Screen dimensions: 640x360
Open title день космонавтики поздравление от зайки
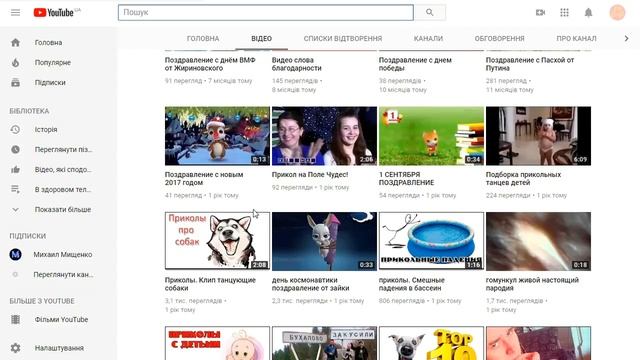(x=310, y=284)
